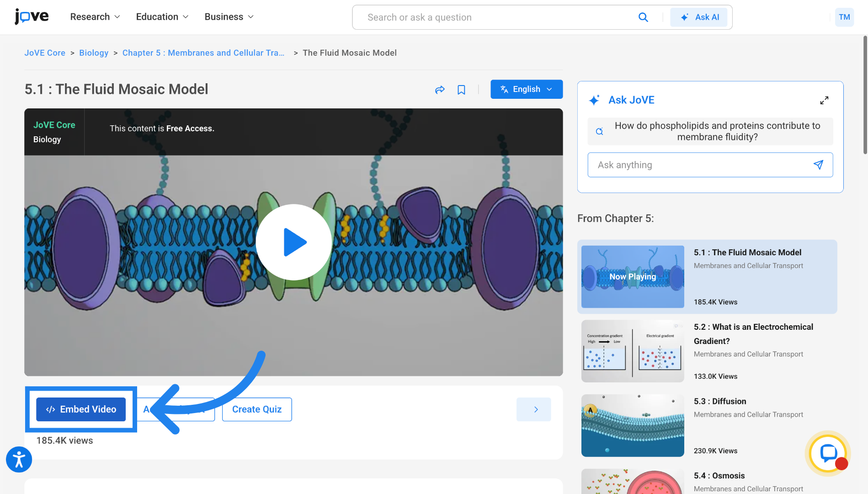This screenshot has height=494, width=868.
Task: Open 5.1 : The Fluid Mosaic Model title
Action: 747,252
